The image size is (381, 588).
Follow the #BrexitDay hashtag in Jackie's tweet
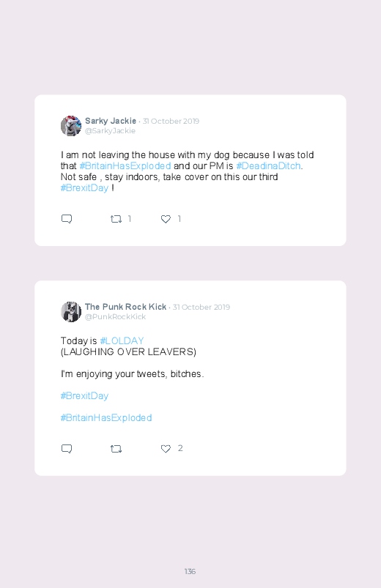tap(84, 188)
